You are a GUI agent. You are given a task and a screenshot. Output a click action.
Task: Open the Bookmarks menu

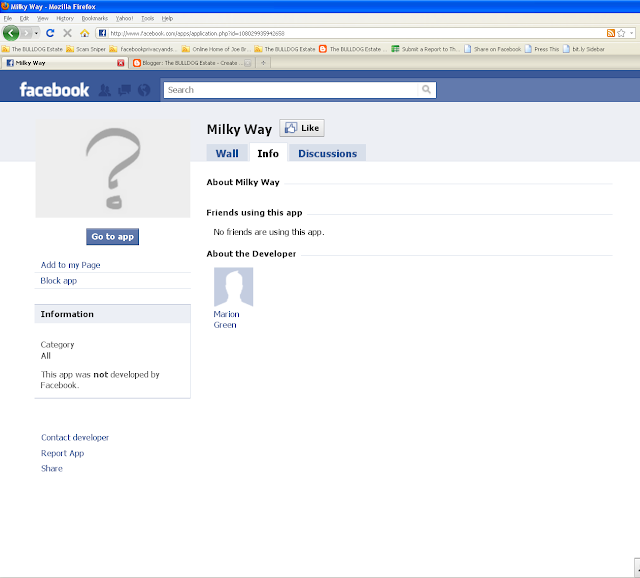95,18
